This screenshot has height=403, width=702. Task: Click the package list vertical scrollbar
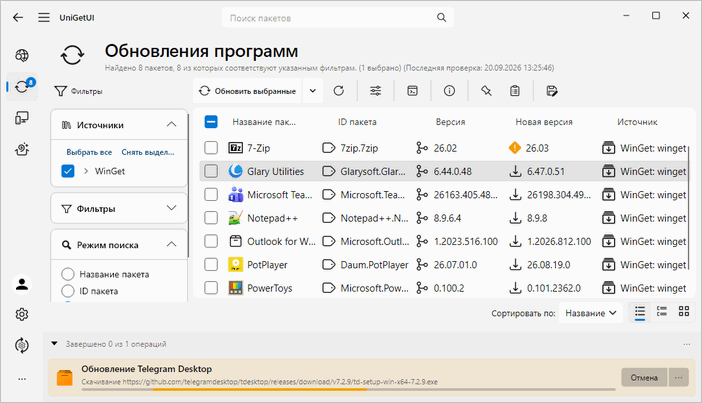[x=689, y=206]
